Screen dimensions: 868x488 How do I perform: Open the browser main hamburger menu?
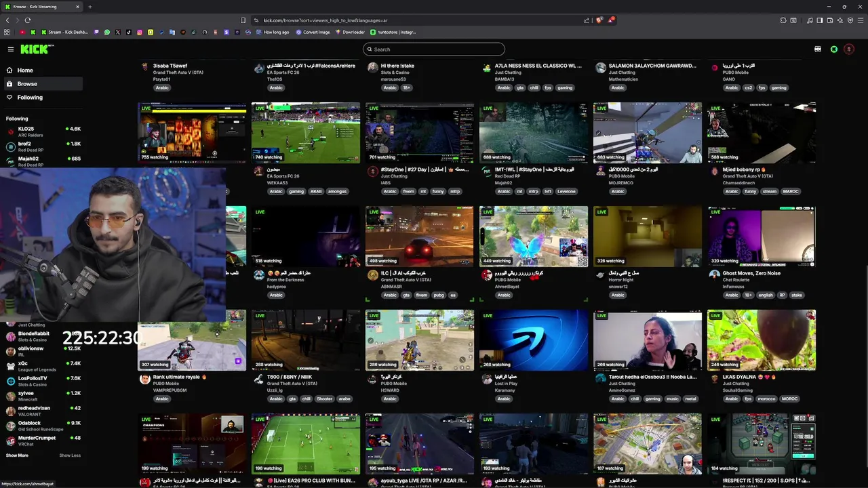(861, 20)
